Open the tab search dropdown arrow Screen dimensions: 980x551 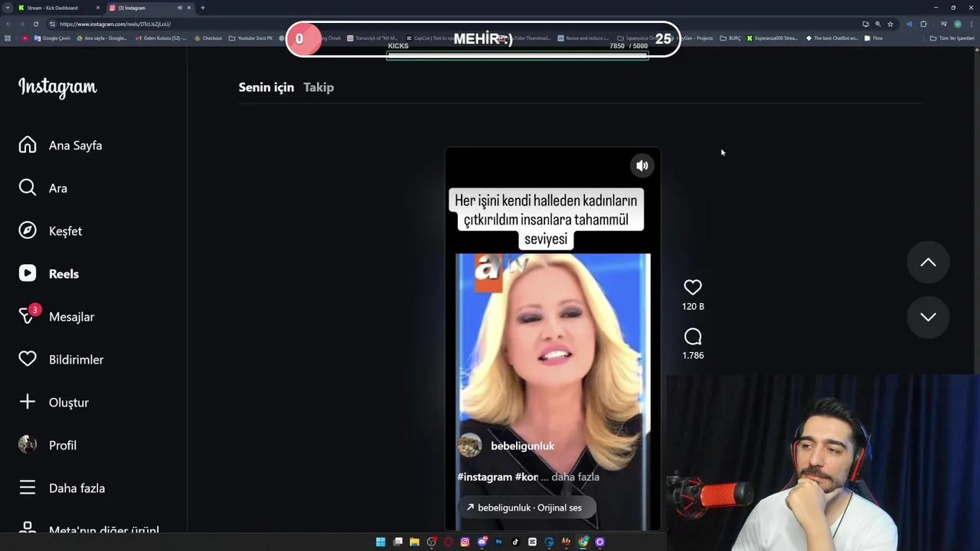click(7, 8)
